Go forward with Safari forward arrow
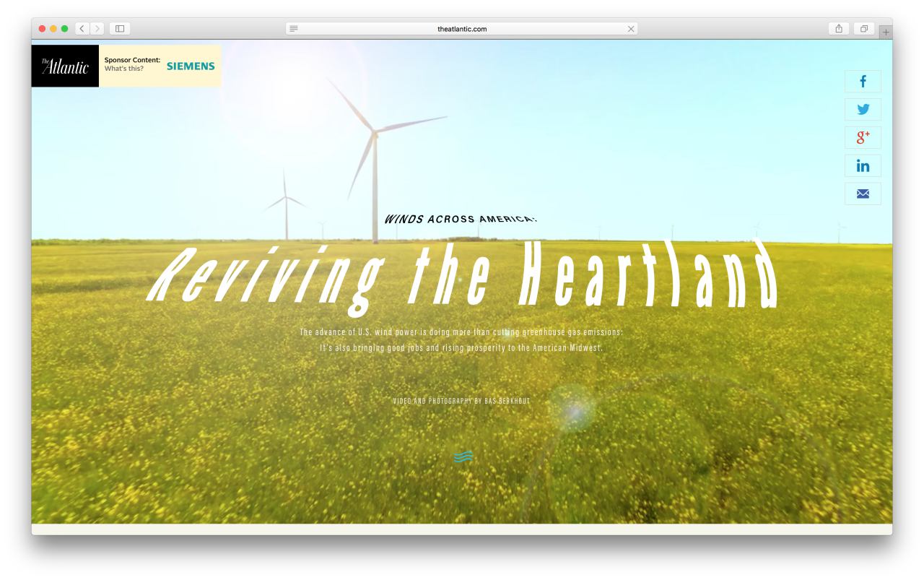This screenshot has width=924, height=580. point(97,29)
